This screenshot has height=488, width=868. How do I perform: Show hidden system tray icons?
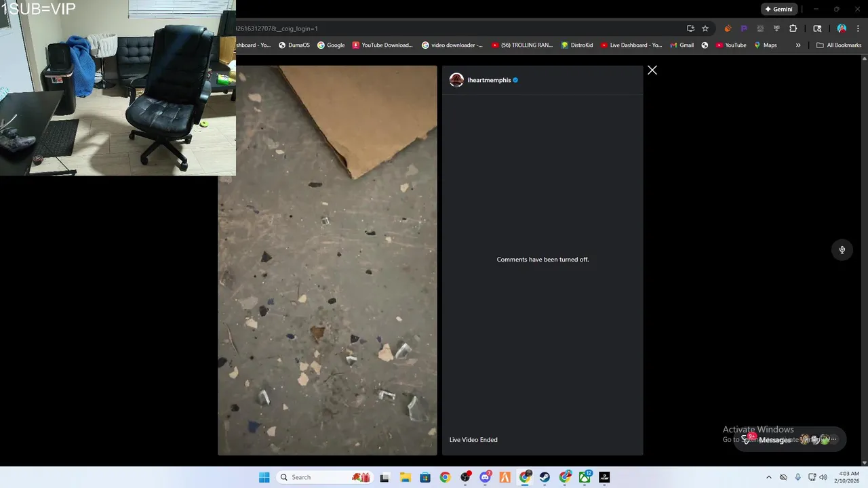pos(768,477)
